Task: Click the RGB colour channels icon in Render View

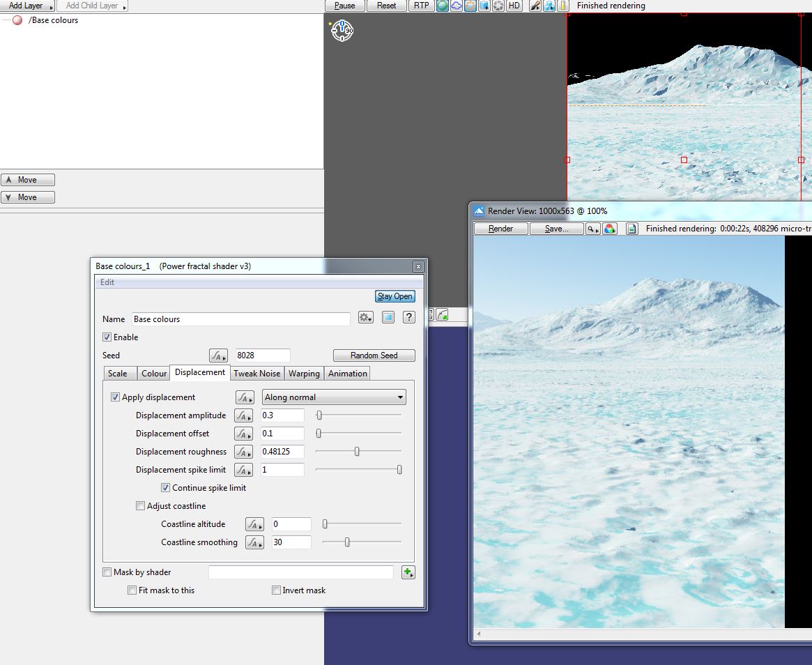Action: (610, 229)
